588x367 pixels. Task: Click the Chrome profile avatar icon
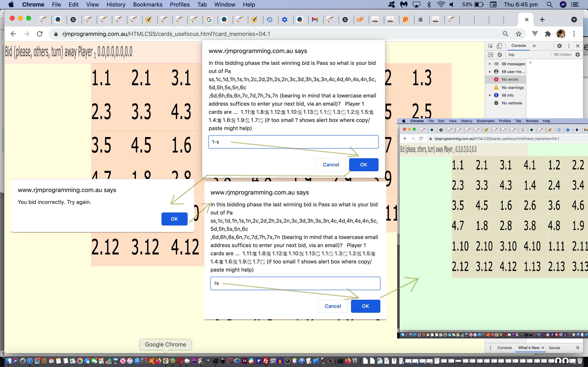click(560, 34)
